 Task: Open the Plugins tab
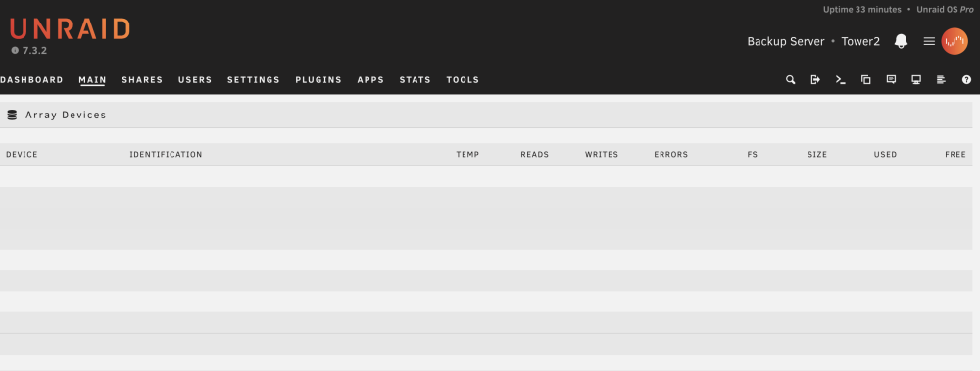[x=318, y=80]
